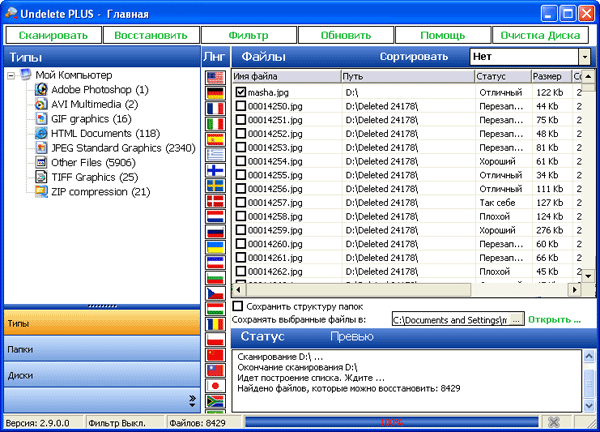Switch to the Папки pane tab

(x=102, y=349)
